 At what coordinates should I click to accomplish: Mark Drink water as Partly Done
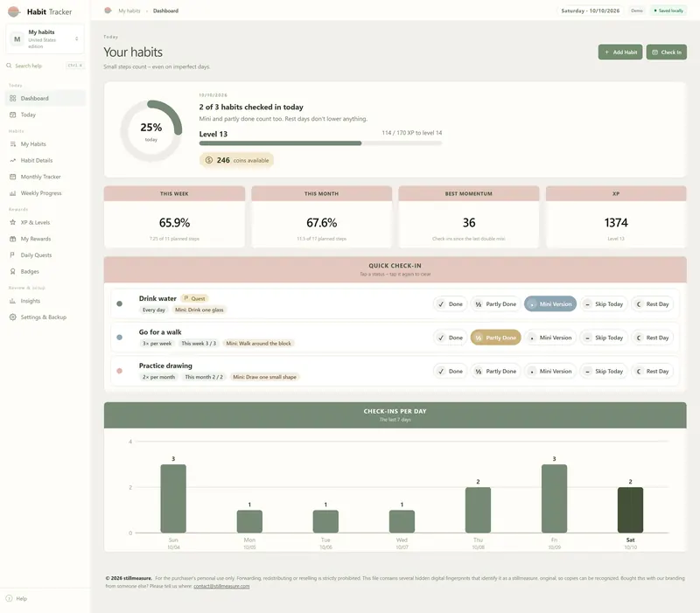click(x=495, y=304)
